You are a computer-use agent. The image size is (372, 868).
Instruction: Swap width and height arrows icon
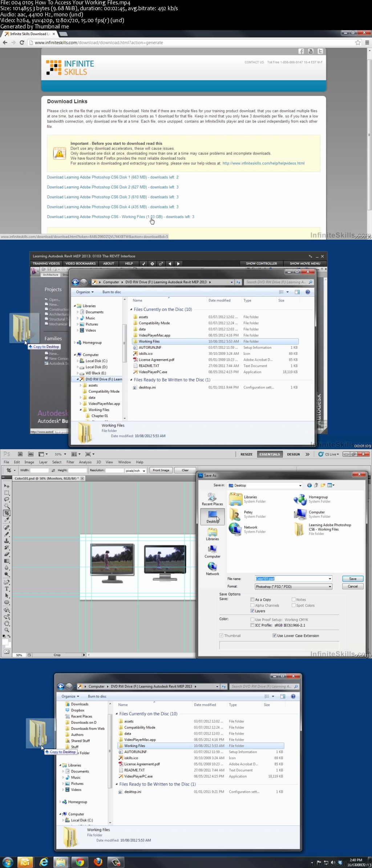coord(53,470)
